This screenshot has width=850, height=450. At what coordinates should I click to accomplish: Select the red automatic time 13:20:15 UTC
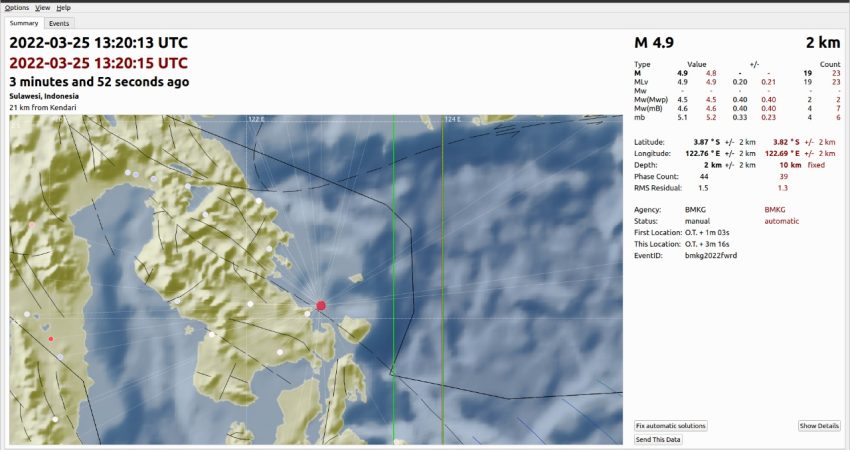pyautogui.click(x=99, y=63)
